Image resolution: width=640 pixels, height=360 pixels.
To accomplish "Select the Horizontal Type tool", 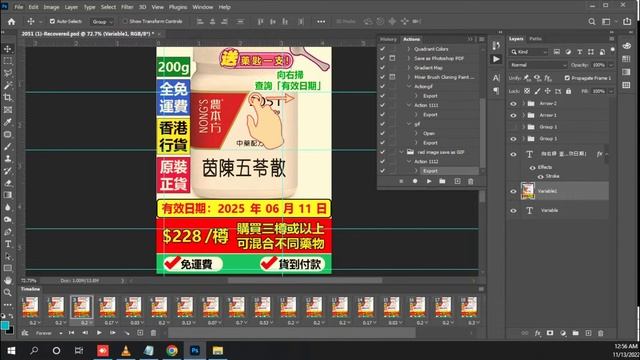I will 8,244.
